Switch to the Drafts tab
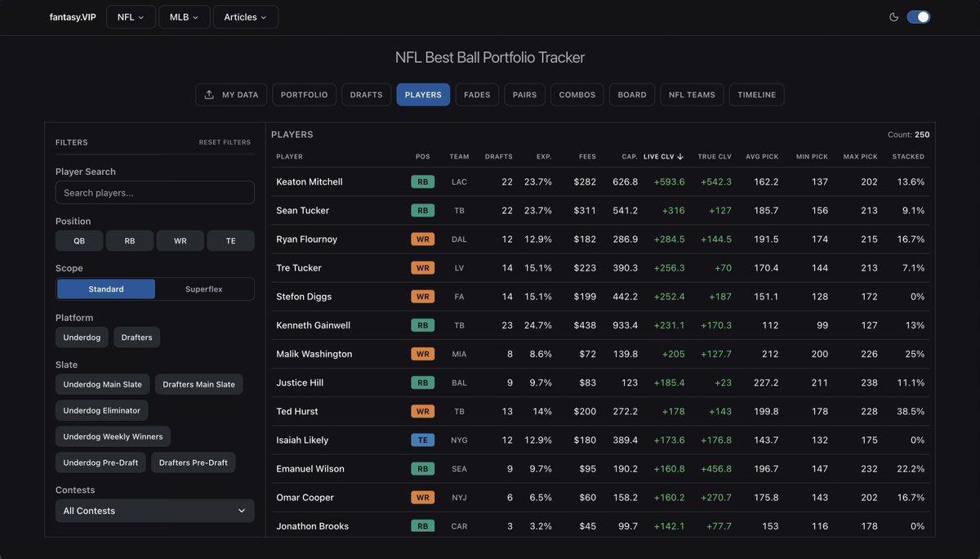This screenshot has height=559, width=980. 366,95
